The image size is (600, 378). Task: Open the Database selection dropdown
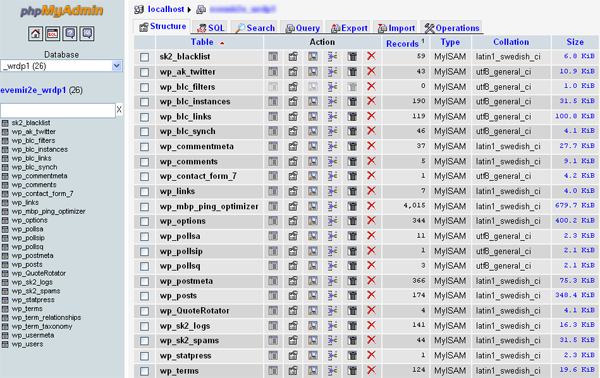coord(61,66)
